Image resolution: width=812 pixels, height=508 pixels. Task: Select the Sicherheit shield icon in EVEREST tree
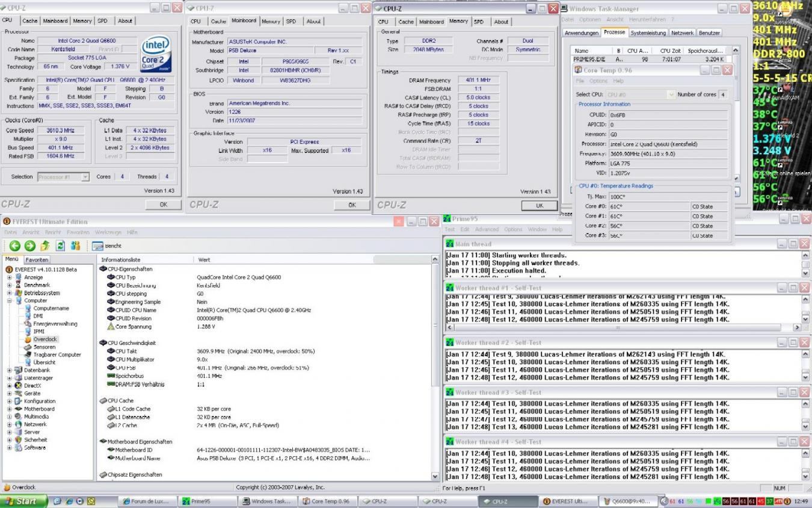tap(19, 440)
